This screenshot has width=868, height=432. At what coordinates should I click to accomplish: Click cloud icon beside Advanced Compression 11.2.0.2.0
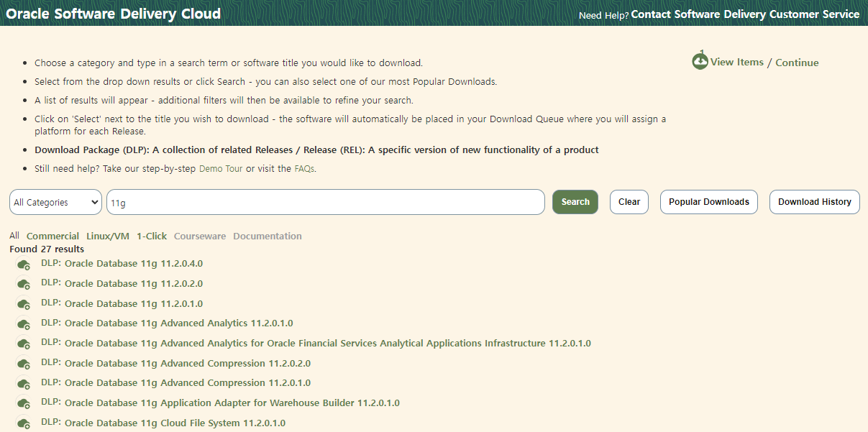tap(24, 364)
